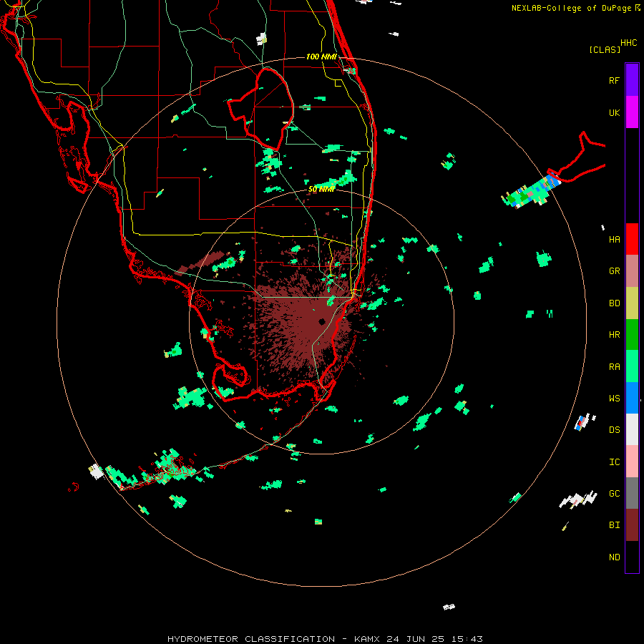This screenshot has width=644, height=644.
Task: Click the HA legend label
Action: click(614, 240)
